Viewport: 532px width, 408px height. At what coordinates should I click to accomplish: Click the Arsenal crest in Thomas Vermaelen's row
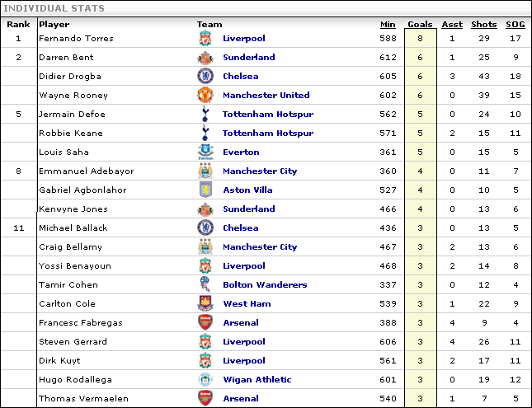point(205,398)
